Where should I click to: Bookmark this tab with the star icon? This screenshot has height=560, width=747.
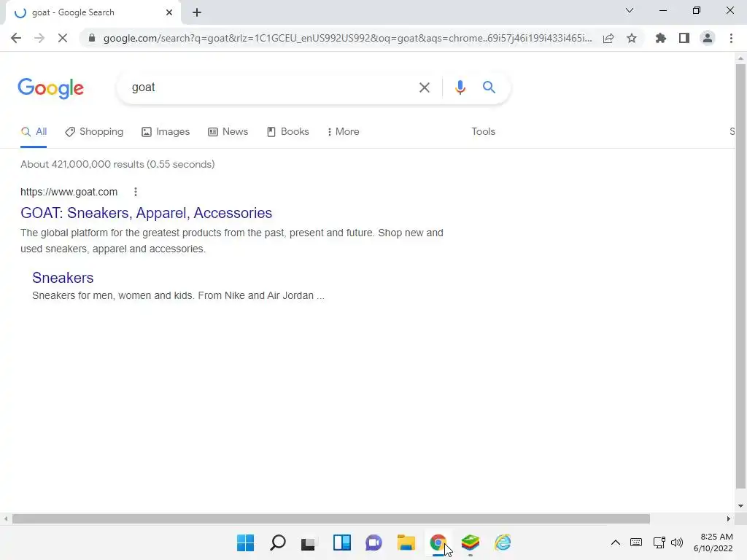point(632,38)
